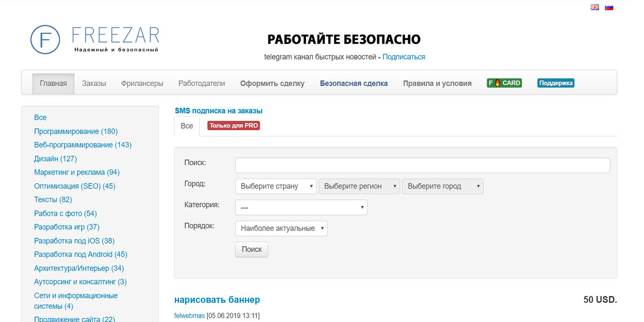This screenshot has width=644, height=322.
Task: Open Безопасная сделка in the navbar
Action: point(354,84)
